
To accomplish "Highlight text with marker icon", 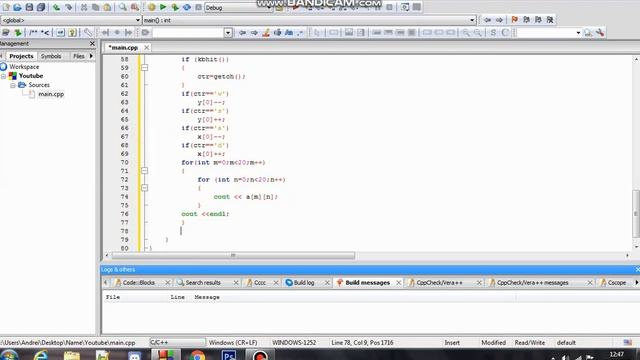I will pos(266,32).
